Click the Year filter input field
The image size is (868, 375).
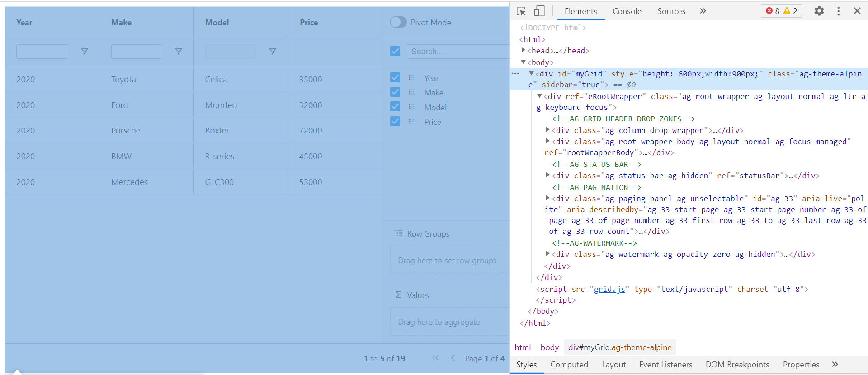(42, 52)
